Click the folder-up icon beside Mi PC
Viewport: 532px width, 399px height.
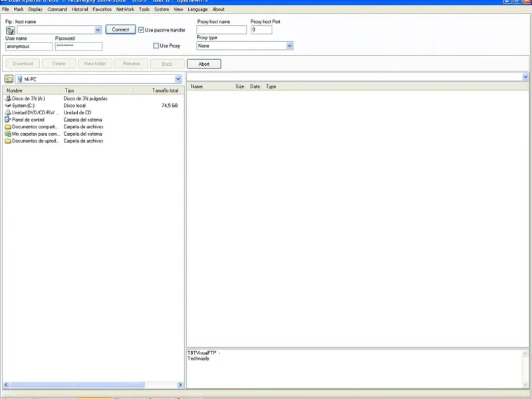tap(9, 79)
